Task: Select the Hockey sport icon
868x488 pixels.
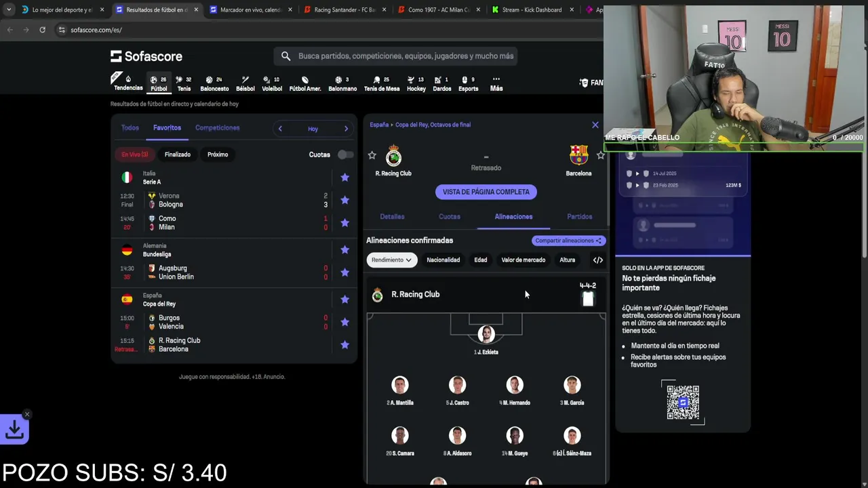Action: [416, 83]
